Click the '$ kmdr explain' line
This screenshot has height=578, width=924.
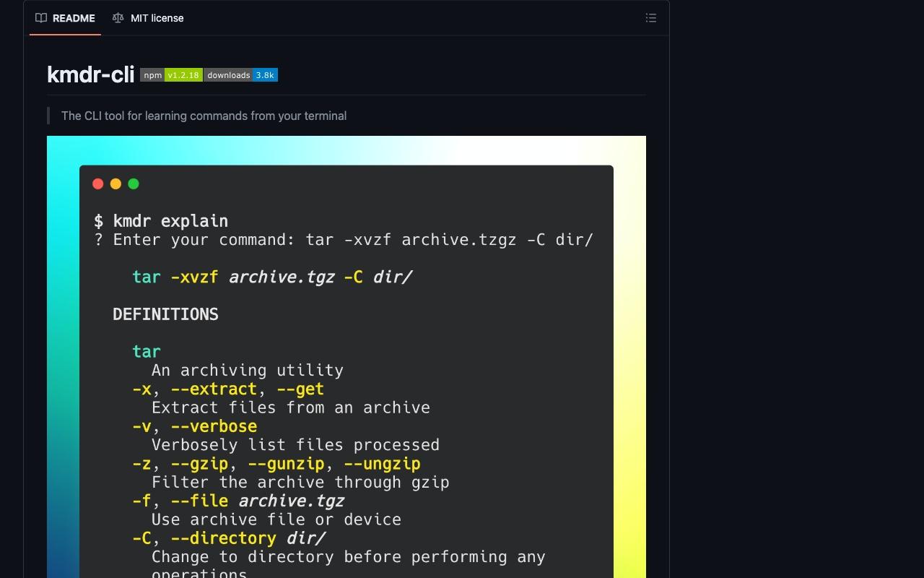coord(161,221)
